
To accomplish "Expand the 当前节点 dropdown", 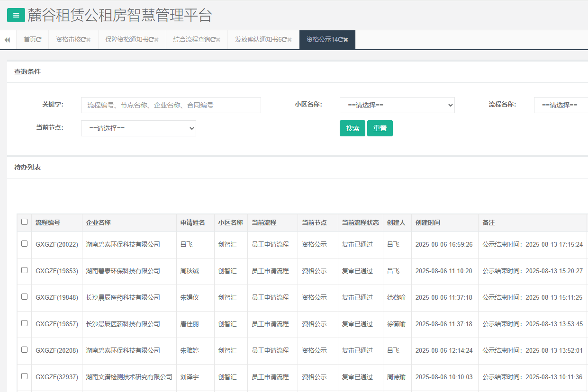I will [x=138, y=128].
